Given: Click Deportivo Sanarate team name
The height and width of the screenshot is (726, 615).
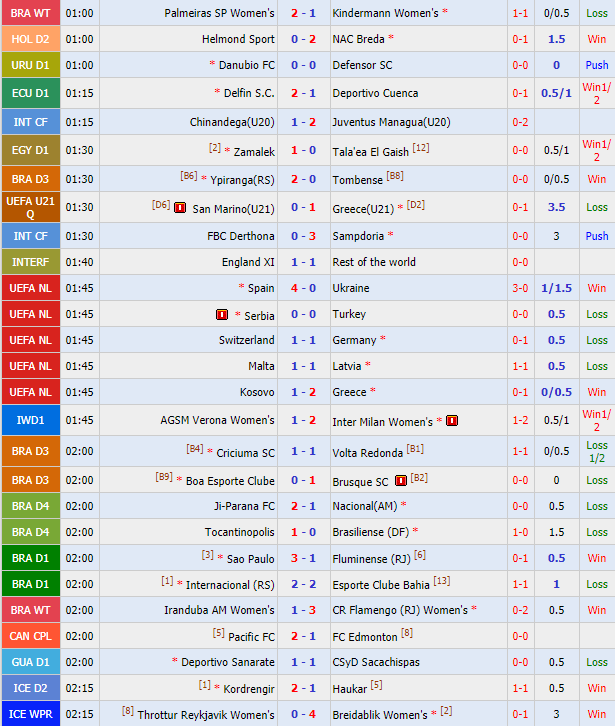Looking at the screenshot, I should tap(228, 662).
